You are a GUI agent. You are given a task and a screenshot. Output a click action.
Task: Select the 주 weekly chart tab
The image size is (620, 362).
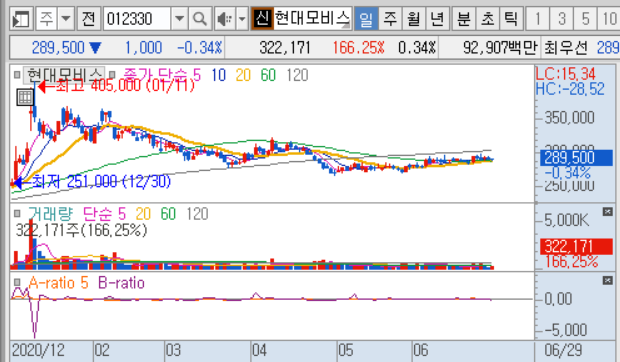tap(390, 18)
